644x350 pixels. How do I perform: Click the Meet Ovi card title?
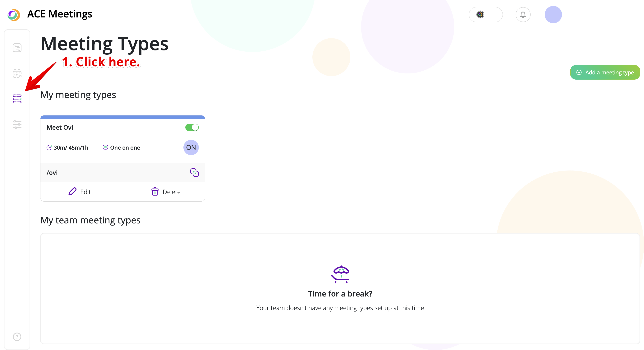60,128
